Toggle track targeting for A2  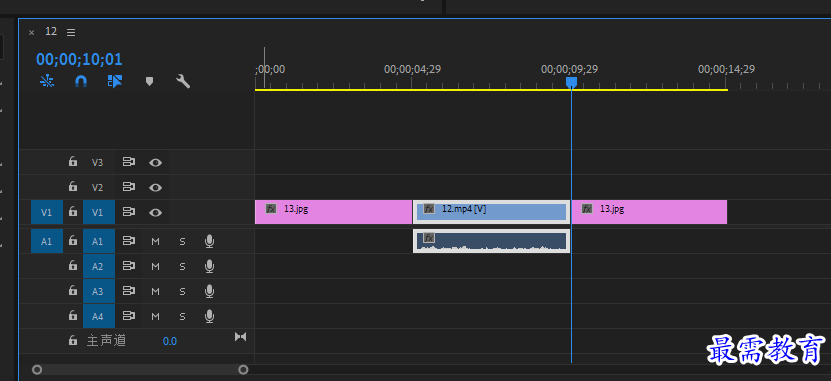pyautogui.click(x=98, y=266)
